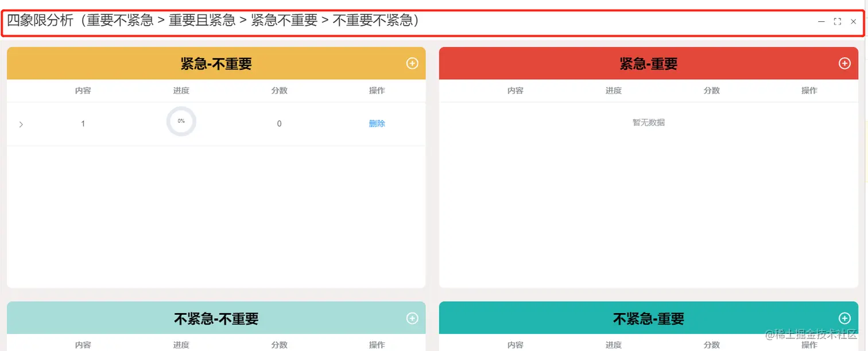Expand the row with content 1

[x=21, y=124]
